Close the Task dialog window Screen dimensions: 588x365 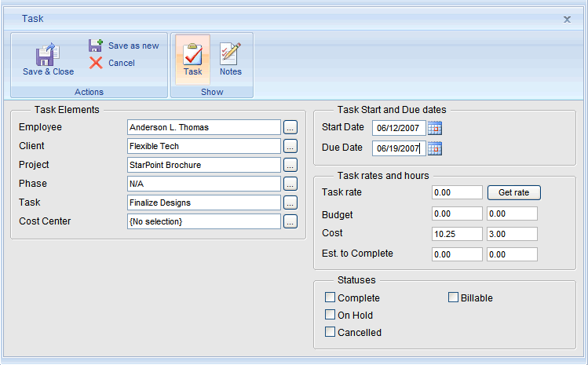567,19
